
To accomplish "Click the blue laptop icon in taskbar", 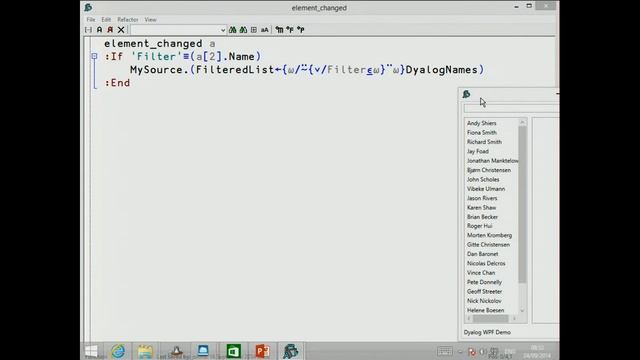I will 203,351.
